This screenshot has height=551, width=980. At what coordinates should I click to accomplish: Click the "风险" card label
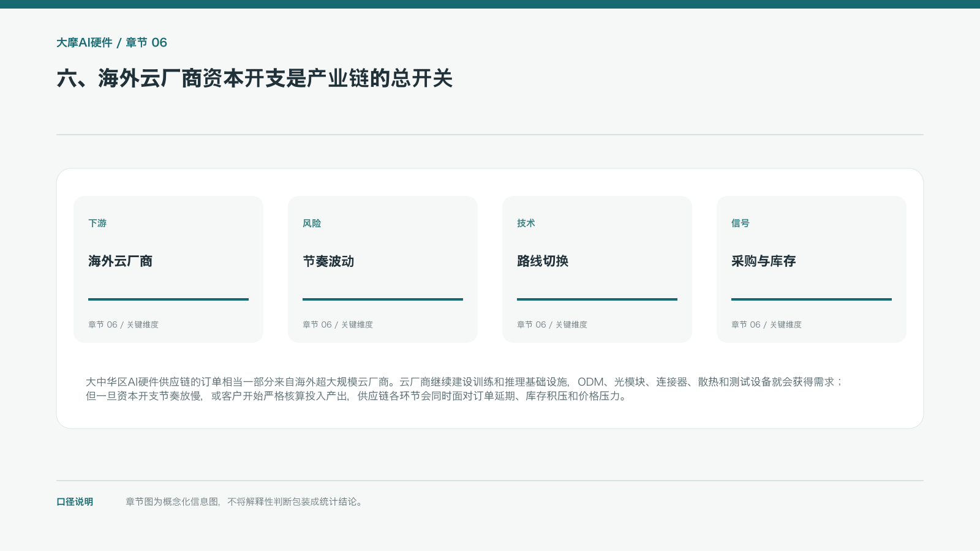tap(312, 223)
